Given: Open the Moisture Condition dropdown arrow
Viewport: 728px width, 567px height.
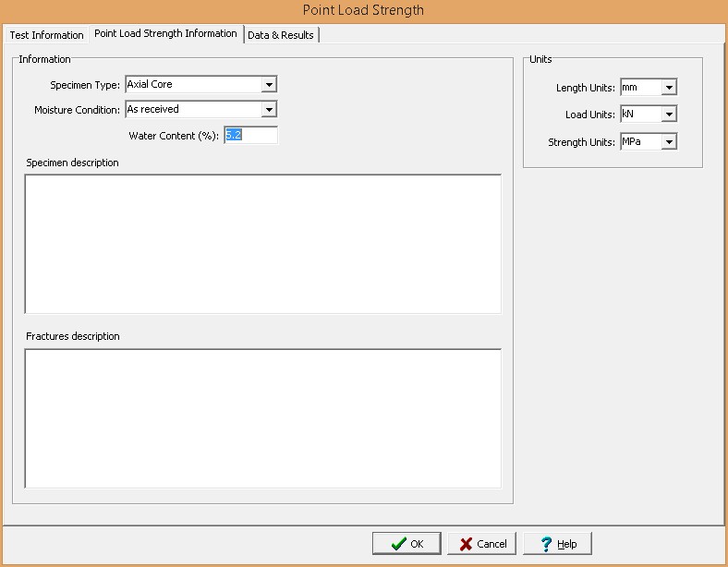Looking at the screenshot, I should 269,110.
